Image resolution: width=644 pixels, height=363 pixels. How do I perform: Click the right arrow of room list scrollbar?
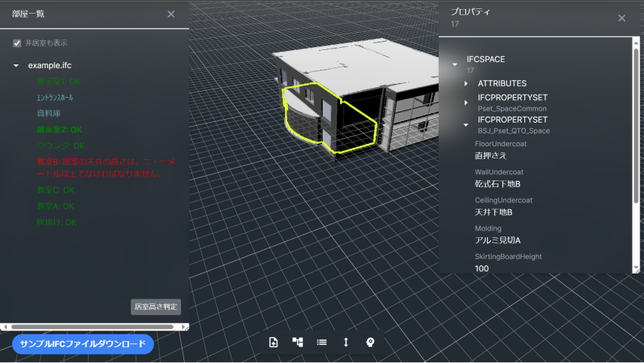[x=183, y=327]
